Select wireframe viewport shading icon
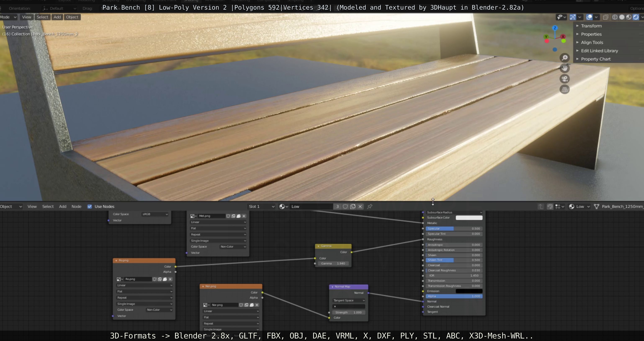The height and width of the screenshot is (341, 644). tap(614, 17)
